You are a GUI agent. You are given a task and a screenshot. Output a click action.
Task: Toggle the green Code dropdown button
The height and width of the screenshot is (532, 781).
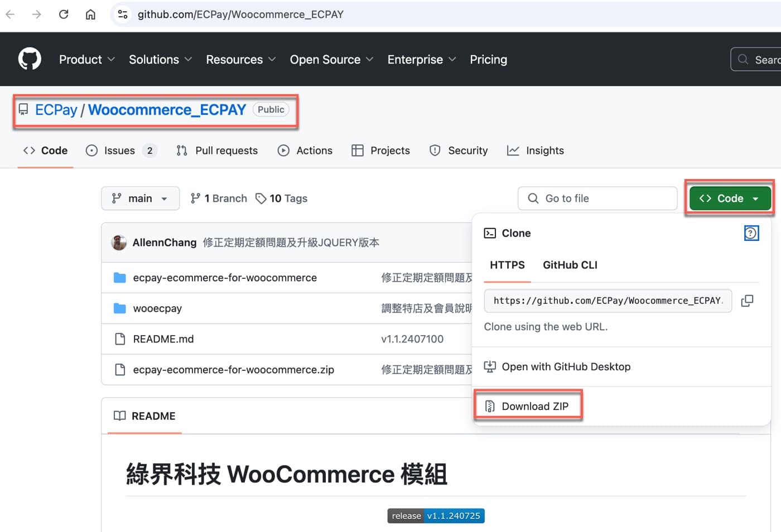(730, 198)
